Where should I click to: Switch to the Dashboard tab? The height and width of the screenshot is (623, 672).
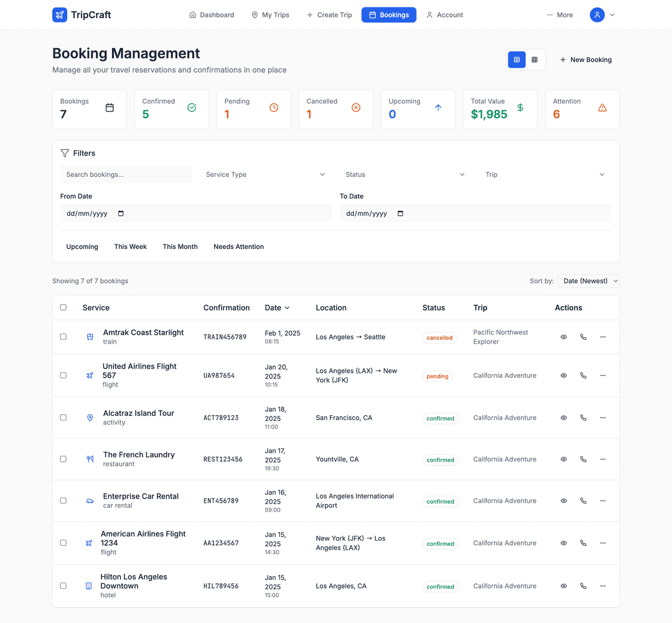pyautogui.click(x=212, y=14)
